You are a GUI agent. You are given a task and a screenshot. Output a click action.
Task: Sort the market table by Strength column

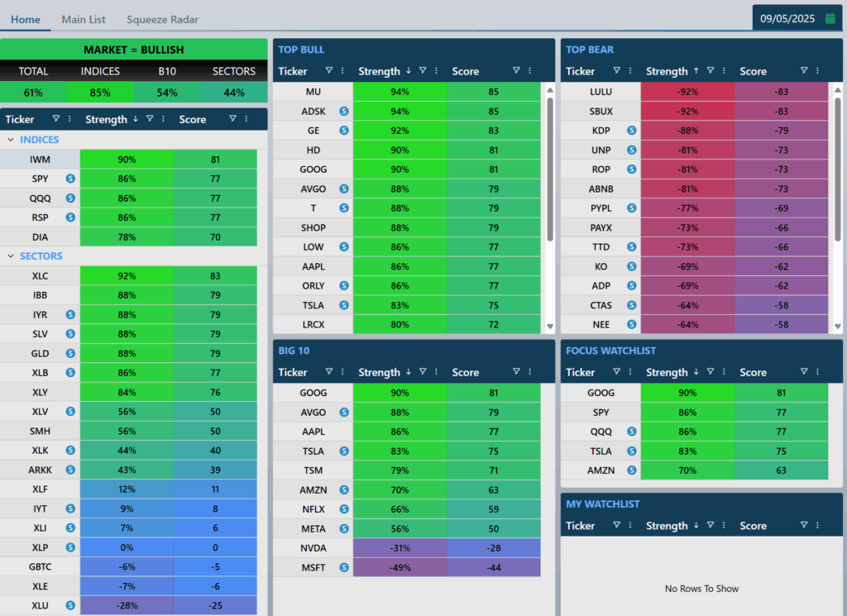pyautogui.click(x=106, y=119)
